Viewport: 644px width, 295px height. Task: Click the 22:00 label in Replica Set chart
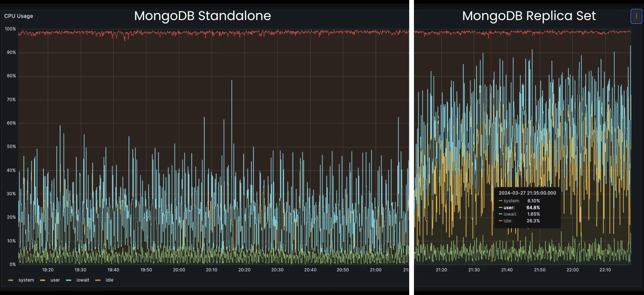pyautogui.click(x=573, y=270)
